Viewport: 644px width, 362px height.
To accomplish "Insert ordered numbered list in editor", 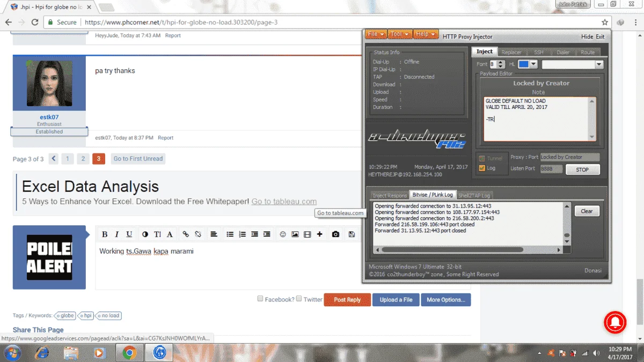I will pos(242,234).
